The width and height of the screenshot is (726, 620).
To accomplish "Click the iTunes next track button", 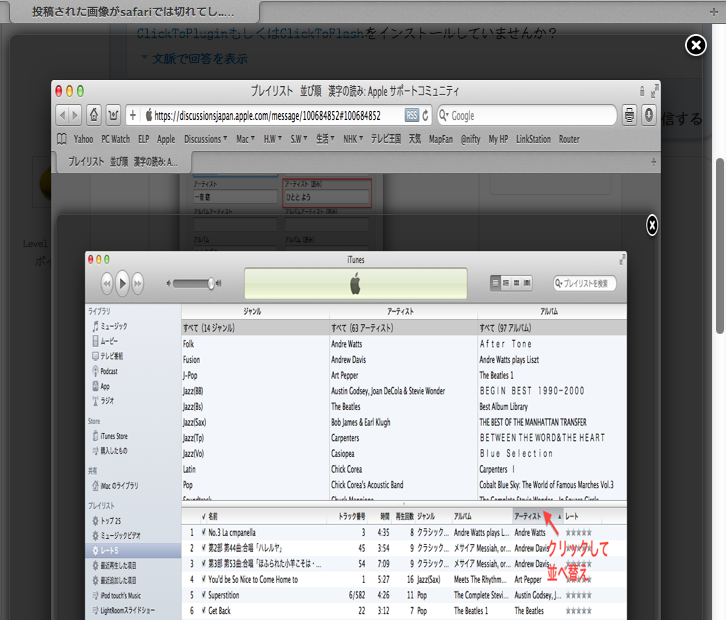I will click(x=138, y=283).
